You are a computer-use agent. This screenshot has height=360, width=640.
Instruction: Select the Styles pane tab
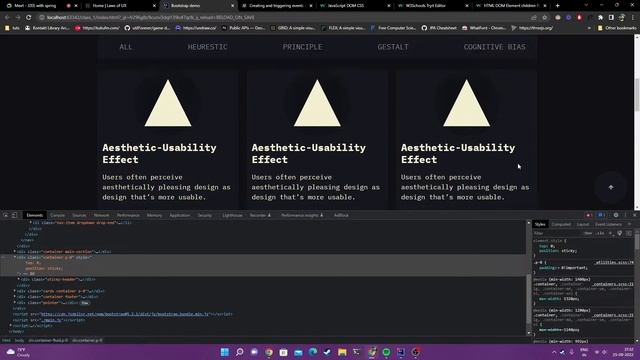point(540,224)
